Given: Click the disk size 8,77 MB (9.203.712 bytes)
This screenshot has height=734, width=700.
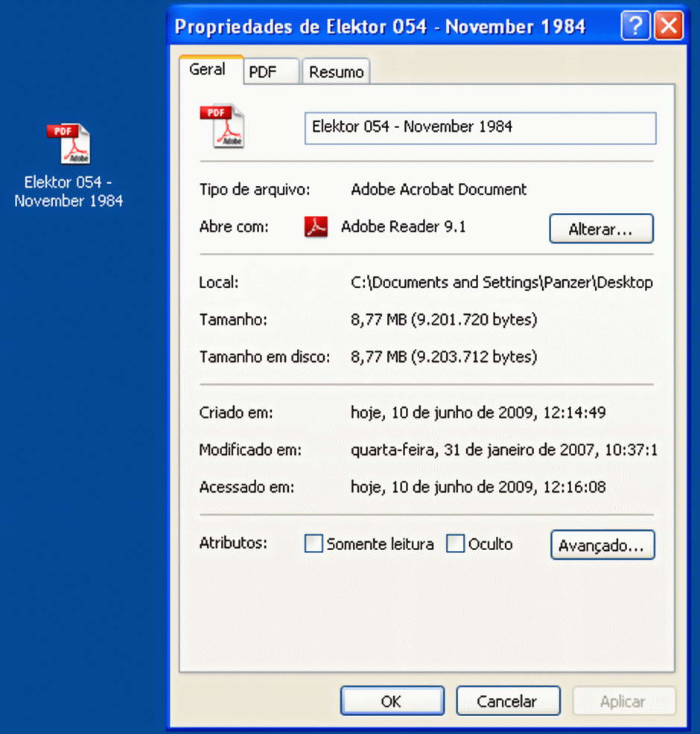Looking at the screenshot, I should point(444,357).
